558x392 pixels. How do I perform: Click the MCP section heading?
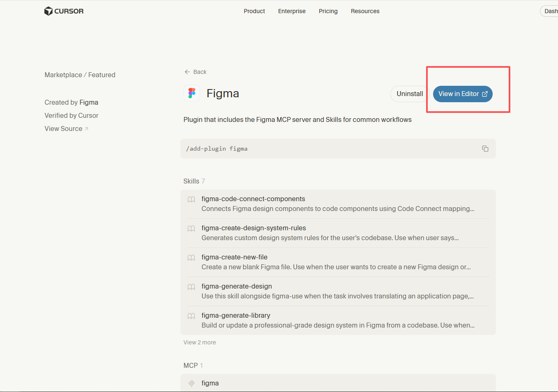[x=193, y=365]
